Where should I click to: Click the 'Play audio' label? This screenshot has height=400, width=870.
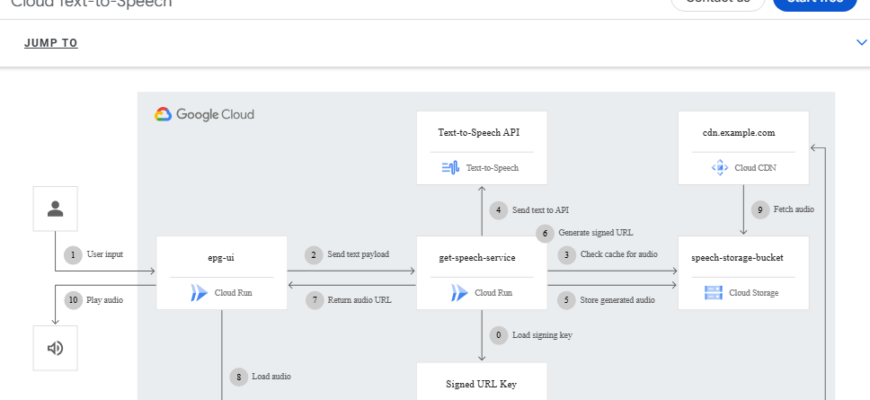[x=105, y=300]
